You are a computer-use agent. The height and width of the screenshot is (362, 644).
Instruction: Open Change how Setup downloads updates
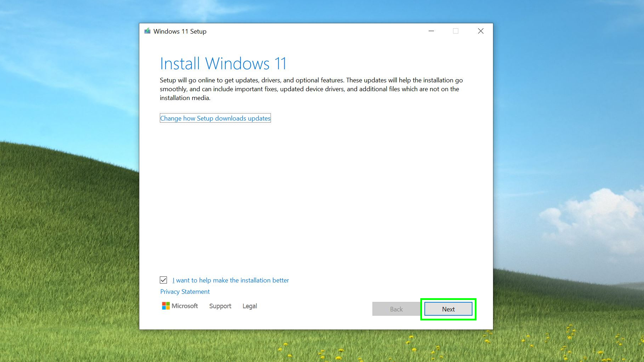tap(215, 118)
